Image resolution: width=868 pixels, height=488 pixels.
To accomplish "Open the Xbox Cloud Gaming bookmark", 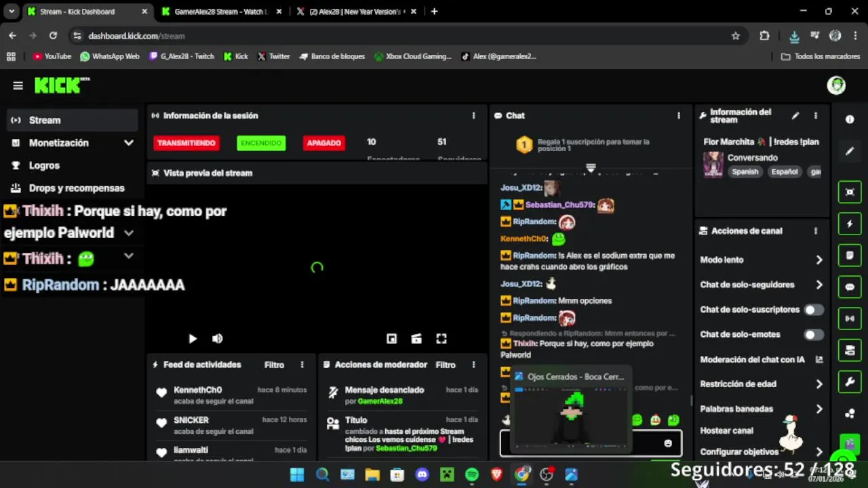I will (x=412, y=56).
